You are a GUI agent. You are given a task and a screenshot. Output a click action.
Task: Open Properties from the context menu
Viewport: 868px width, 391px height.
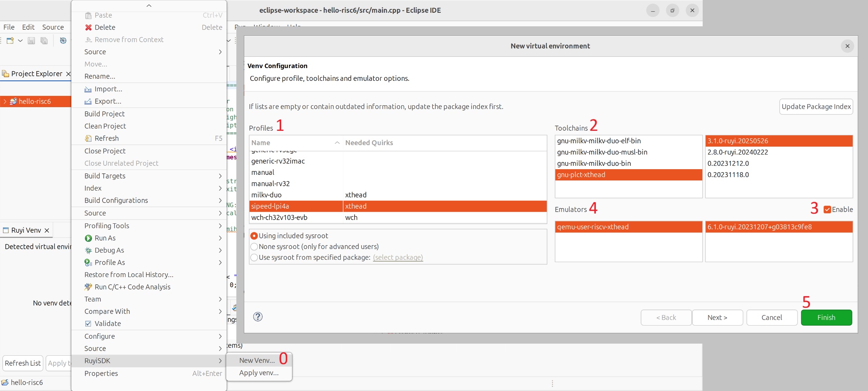(149, 374)
